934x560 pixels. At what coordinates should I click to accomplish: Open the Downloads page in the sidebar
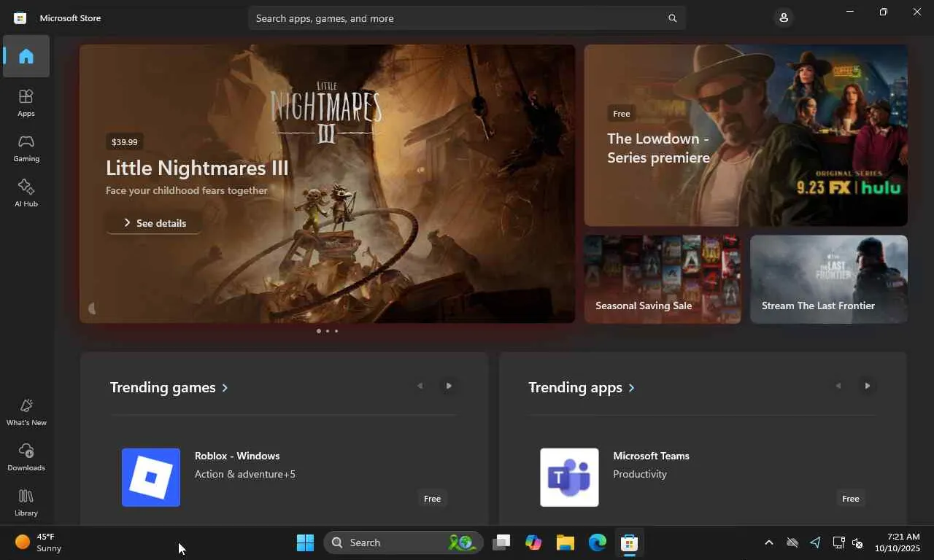[x=26, y=457]
